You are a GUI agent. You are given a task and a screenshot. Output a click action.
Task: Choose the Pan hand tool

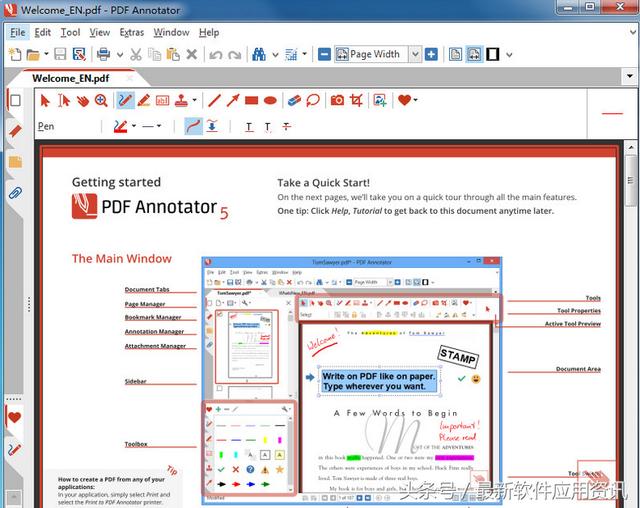point(83,100)
